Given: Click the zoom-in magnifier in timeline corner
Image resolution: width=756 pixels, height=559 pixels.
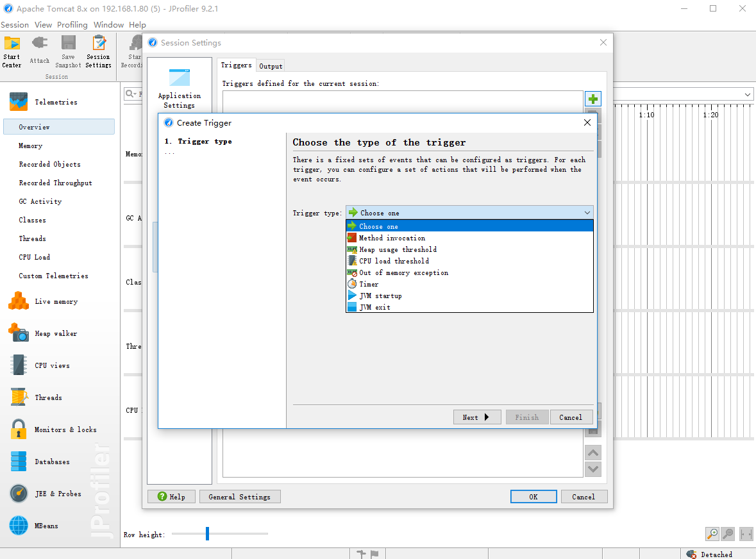Looking at the screenshot, I should tap(712, 534).
